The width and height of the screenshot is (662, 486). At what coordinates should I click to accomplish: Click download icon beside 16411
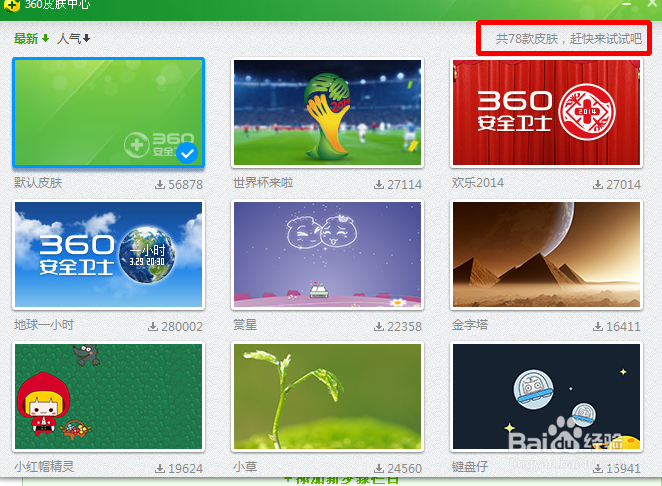pyautogui.click(x=597, y=326)
